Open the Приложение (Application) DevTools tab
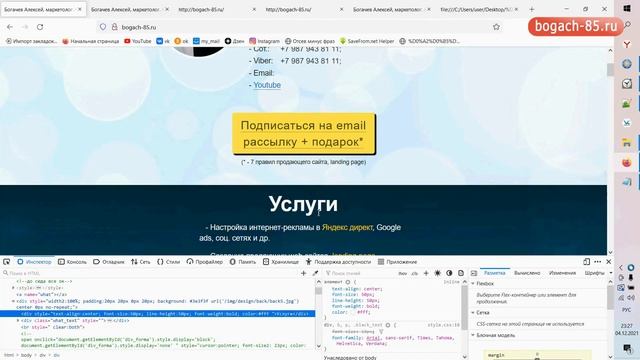Screen dimensions: 640x360 coord(397,262)
